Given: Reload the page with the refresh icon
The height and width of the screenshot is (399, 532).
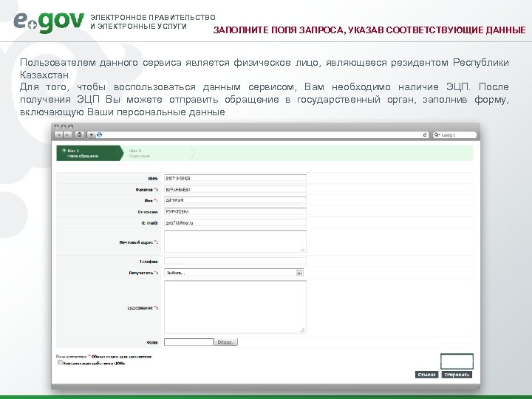Looking at the screenshot, I should [425, 135].
